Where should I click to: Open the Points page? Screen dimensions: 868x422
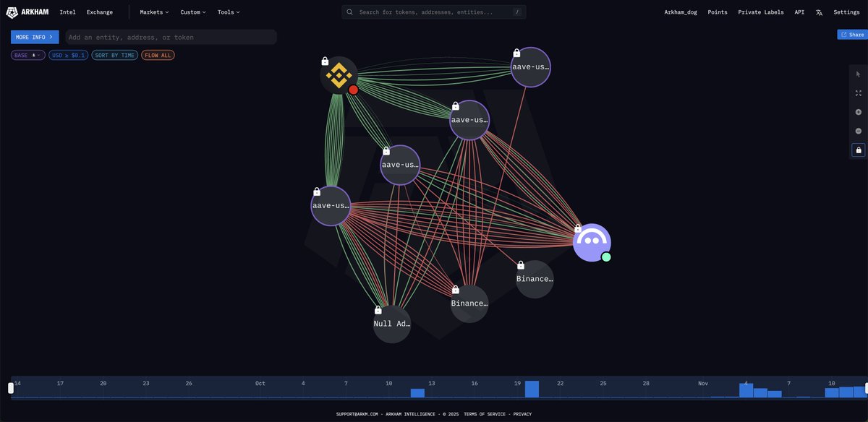[x=718, y=12]
